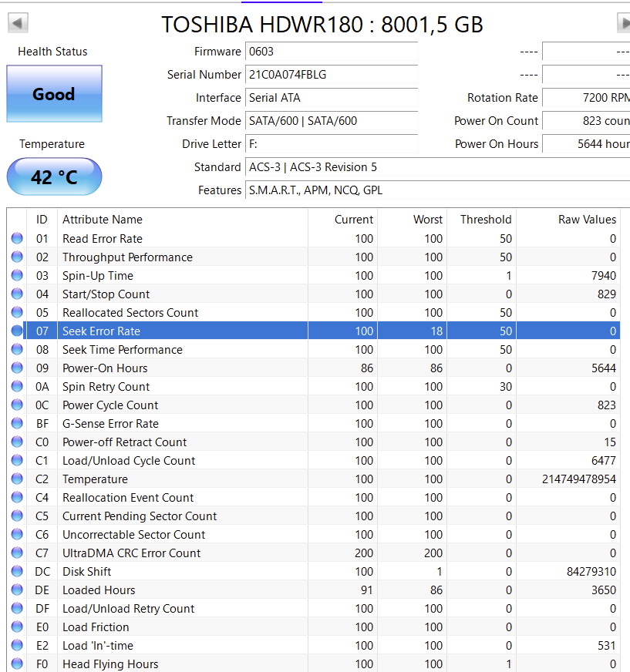
Task: Click status icon of Disk Shift row
Action: pos(17,571)
